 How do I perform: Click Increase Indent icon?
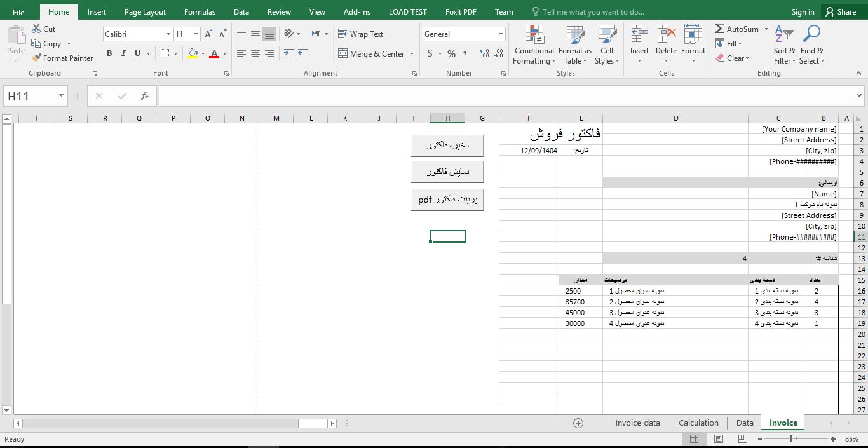tap(303, 53)
